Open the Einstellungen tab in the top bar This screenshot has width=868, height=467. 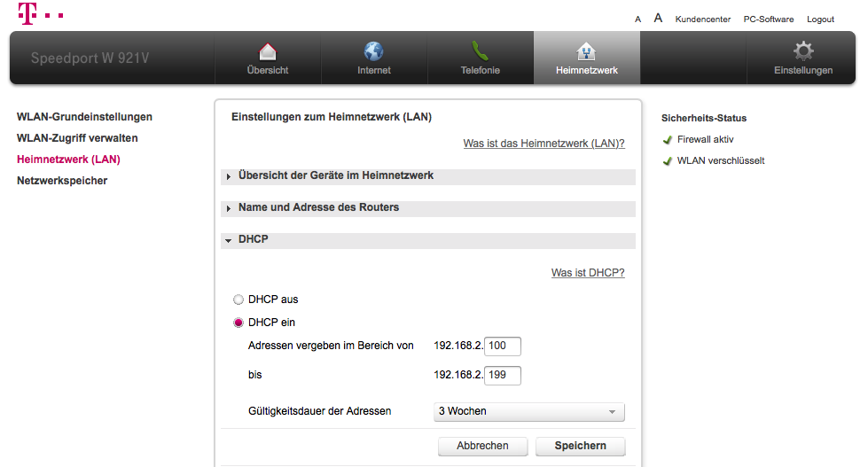(x=803, y=58)
